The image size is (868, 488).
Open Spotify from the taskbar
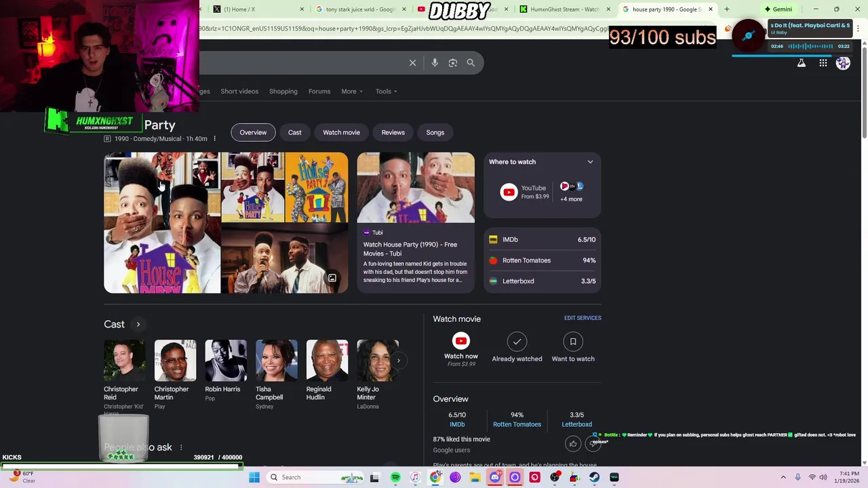click(x=395, y=477)
